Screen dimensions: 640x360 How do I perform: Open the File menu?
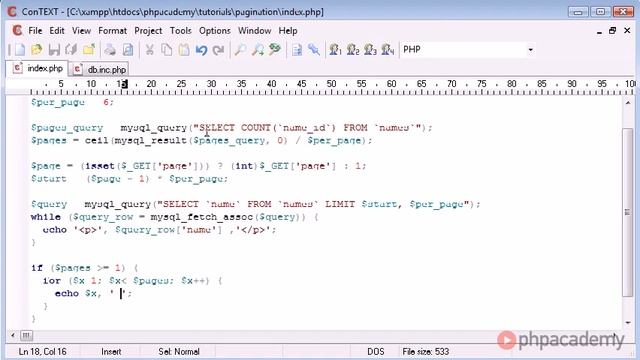point(35,31)
